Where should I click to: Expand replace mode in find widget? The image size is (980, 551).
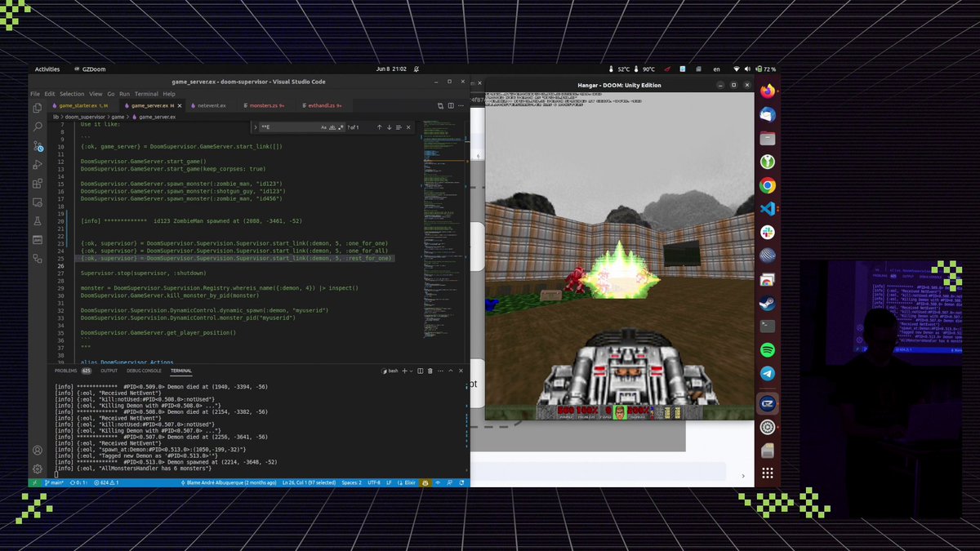point(255,127)
